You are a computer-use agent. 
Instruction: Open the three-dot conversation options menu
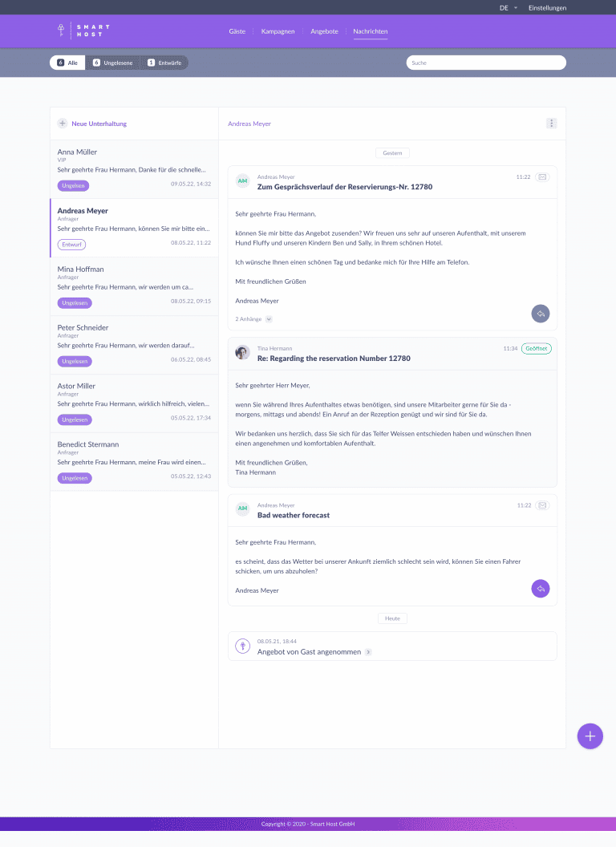point(551,124)
